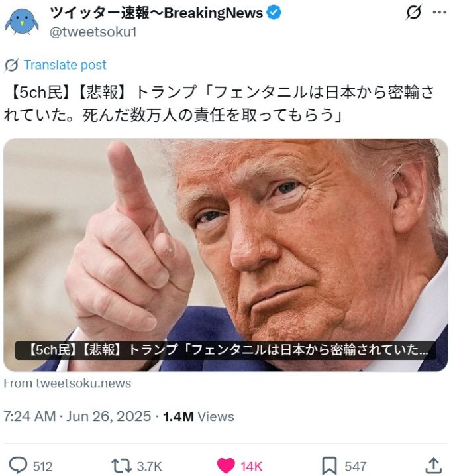Open the blue bird profile avatar

(x=22, y=22)
